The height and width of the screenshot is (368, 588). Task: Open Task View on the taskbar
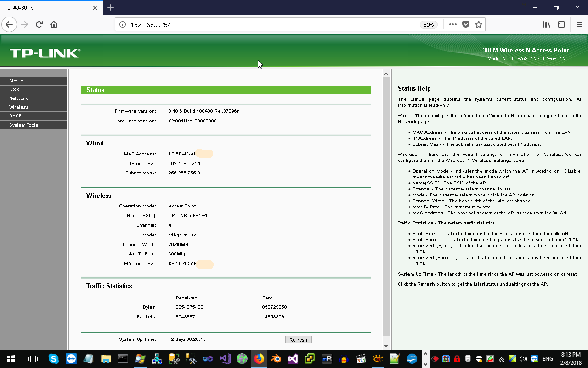click(x=33, y=358)
